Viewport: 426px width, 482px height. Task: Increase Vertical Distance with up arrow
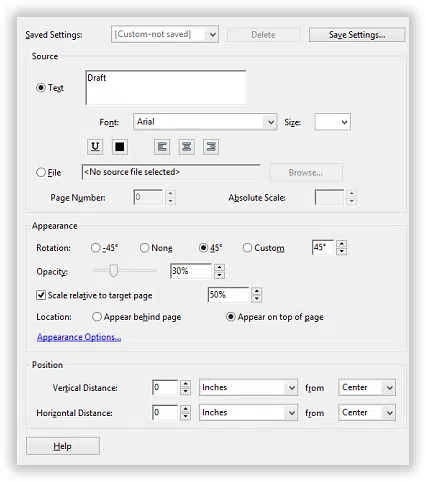tap(185, 383)
